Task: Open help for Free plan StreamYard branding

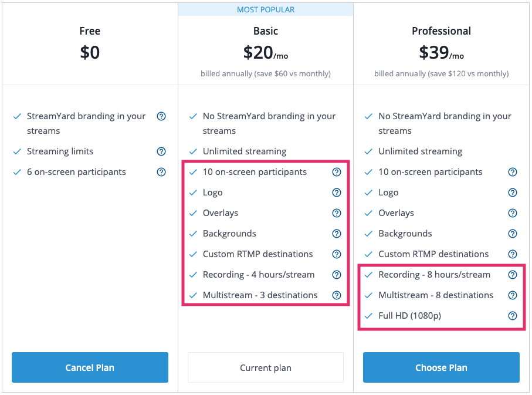Action: [161, 116]
